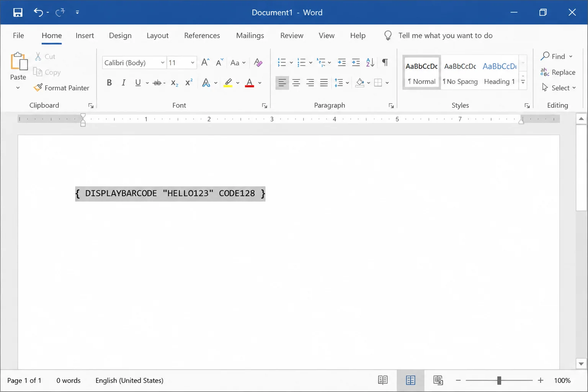
Task: Click the DISPLAYBARCODE field code in document
Action: (170, 193)
